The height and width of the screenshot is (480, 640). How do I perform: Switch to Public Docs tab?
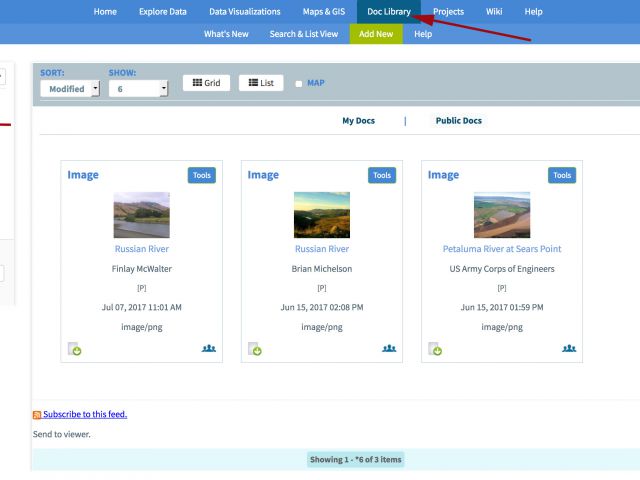click(x=459, y=120)
